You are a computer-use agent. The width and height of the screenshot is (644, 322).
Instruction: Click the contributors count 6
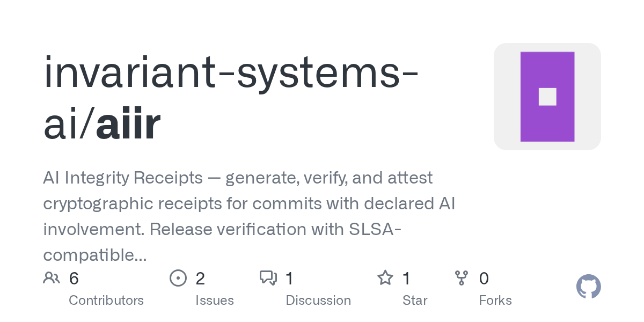[x=74, y=279]
